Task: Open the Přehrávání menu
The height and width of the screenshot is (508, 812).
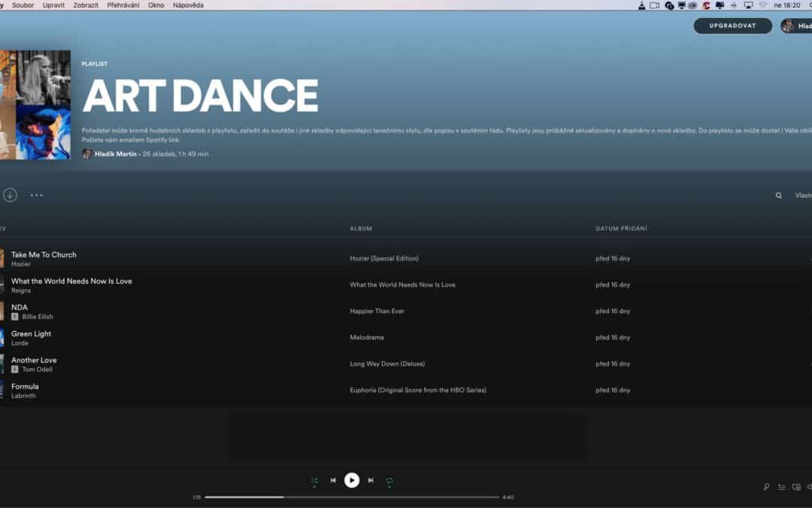Action: click(x=123, y=5)
